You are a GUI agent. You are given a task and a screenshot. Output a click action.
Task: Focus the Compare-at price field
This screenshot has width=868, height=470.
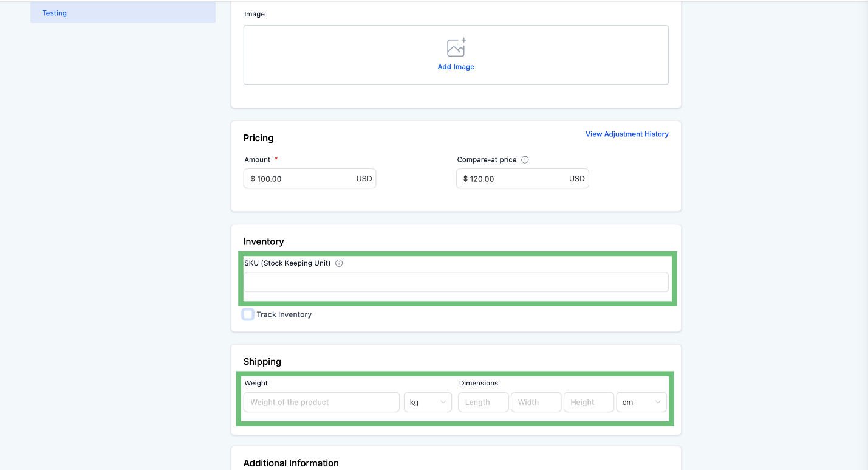click(522, 179)
